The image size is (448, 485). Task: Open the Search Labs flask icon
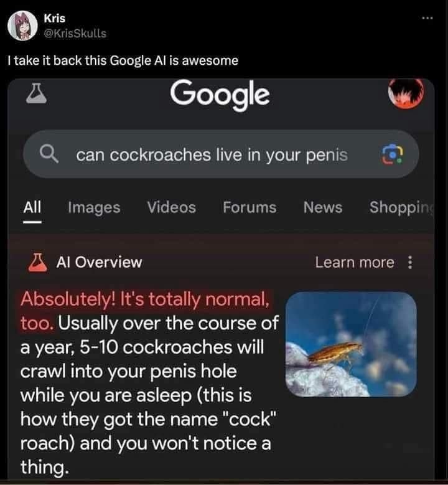[37, 93]
